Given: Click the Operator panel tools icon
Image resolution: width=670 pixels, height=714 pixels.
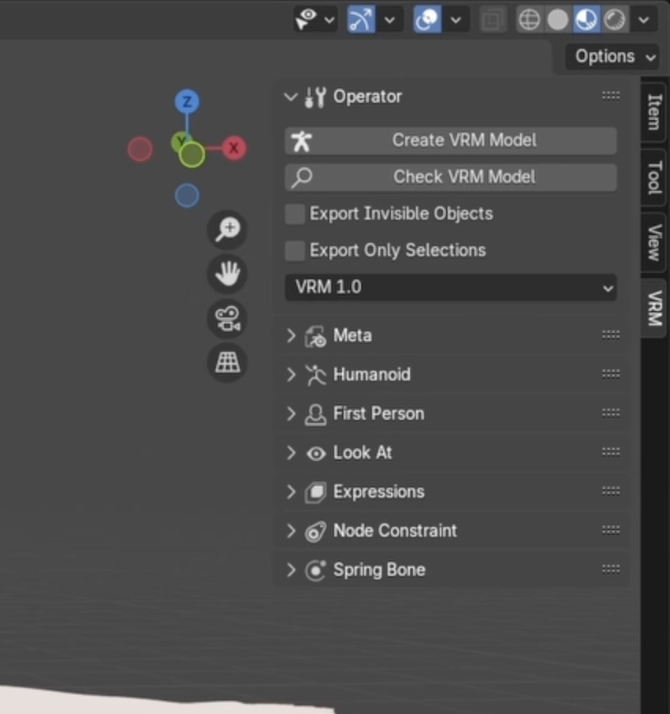Looking at the screenshot, I should (315, 97).
